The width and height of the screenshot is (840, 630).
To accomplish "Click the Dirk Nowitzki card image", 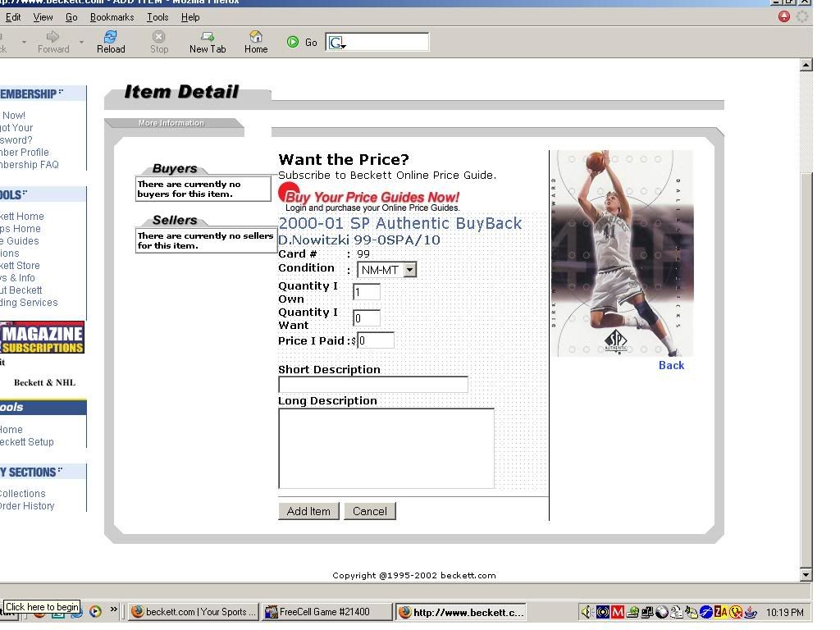I will tap(622, 253).
